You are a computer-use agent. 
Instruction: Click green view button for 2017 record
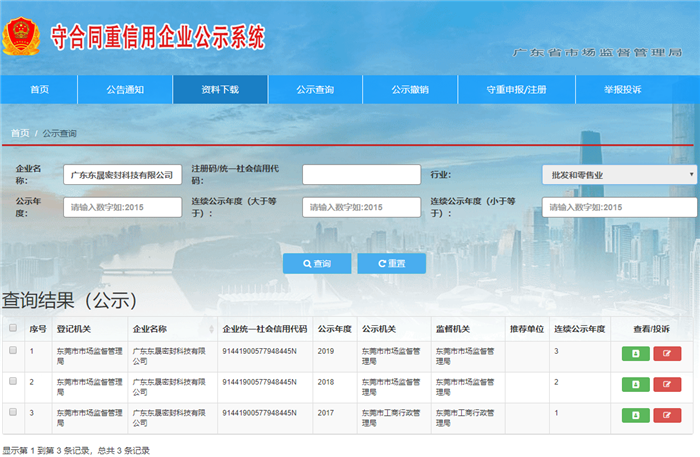click(635, 414)
